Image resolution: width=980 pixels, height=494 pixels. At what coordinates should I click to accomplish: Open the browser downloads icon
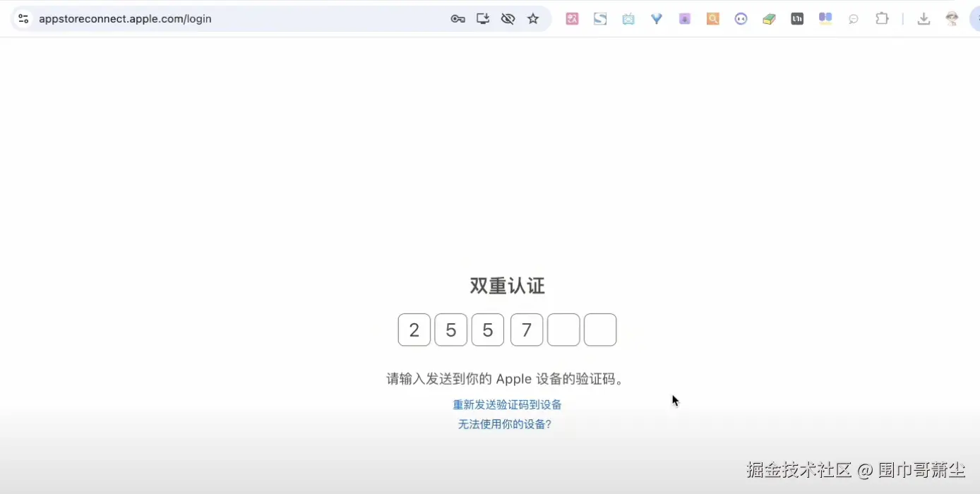coord(924,19)
